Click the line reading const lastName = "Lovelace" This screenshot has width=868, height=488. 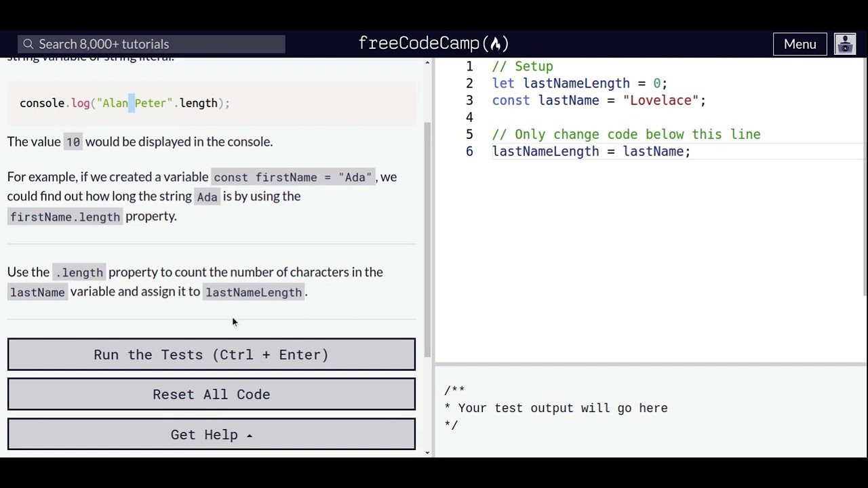coord(599,100)
